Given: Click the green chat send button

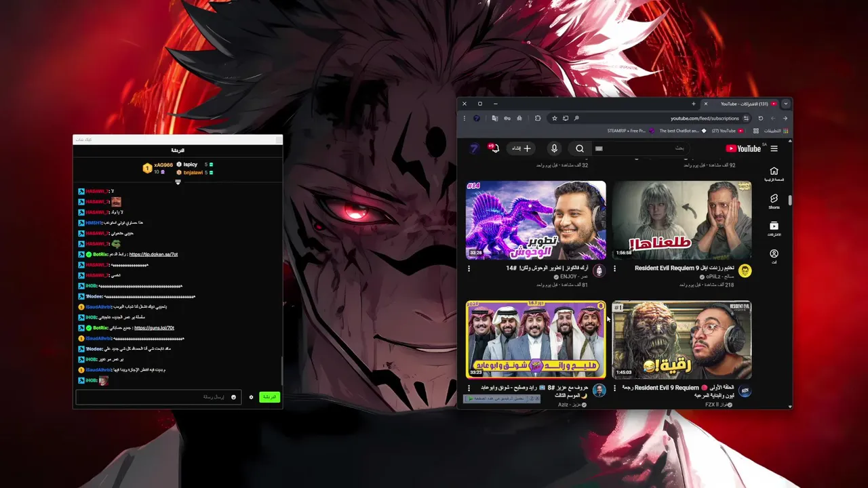Looking at the screenshot, I should [269, 397].
